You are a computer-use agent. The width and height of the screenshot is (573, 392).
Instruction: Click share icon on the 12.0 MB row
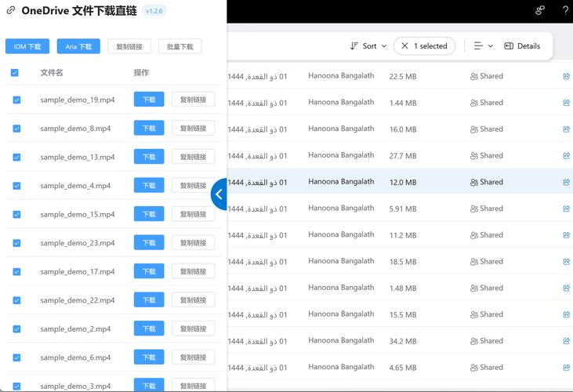[x=566, y=182]
